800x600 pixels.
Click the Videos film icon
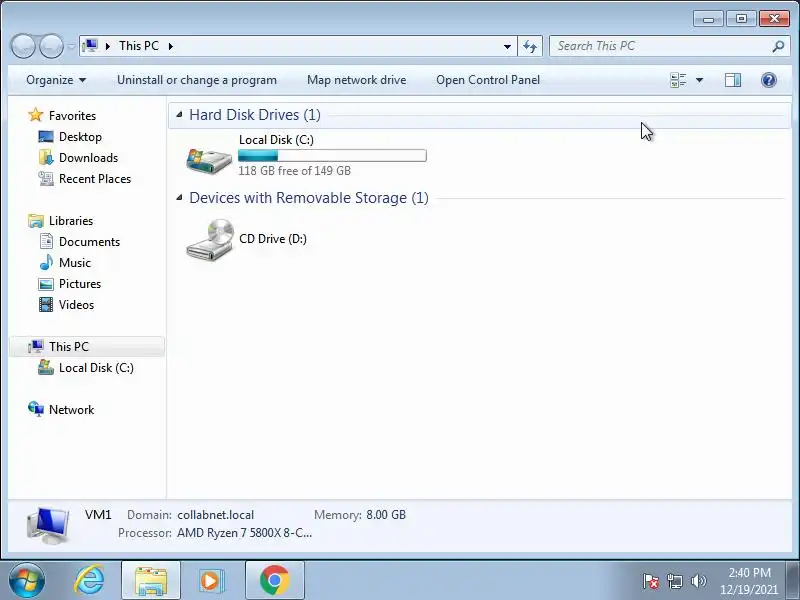pos(46,305)
